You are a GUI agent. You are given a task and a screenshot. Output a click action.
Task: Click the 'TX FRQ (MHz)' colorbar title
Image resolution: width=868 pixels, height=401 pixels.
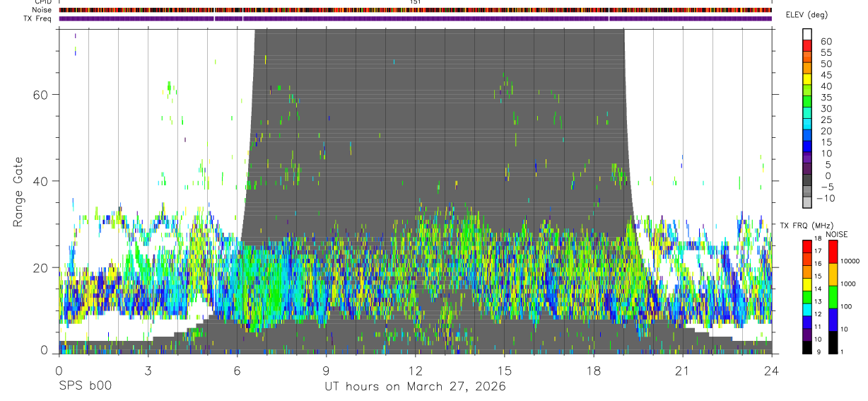coord(807,226)
